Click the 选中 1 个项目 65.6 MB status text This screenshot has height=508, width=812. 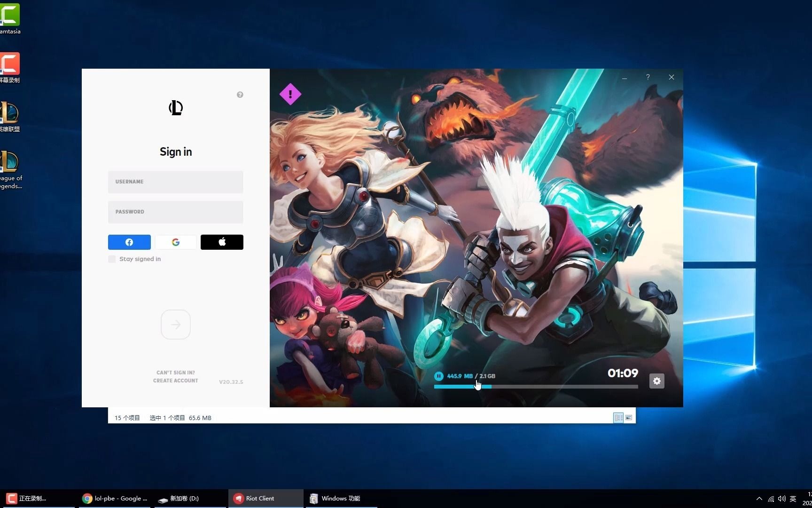[180, 418]
